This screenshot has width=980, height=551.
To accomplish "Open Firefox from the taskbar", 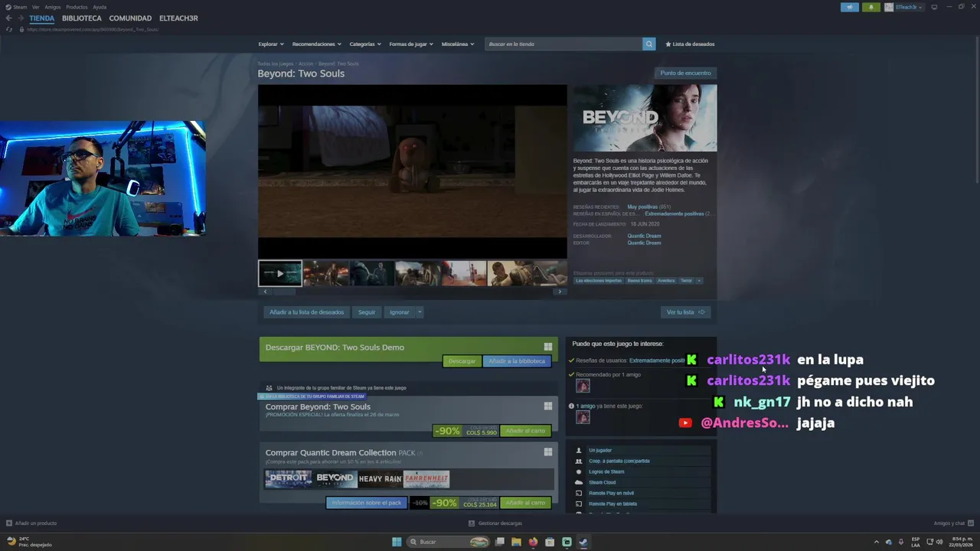I will (x=533, y=542).
